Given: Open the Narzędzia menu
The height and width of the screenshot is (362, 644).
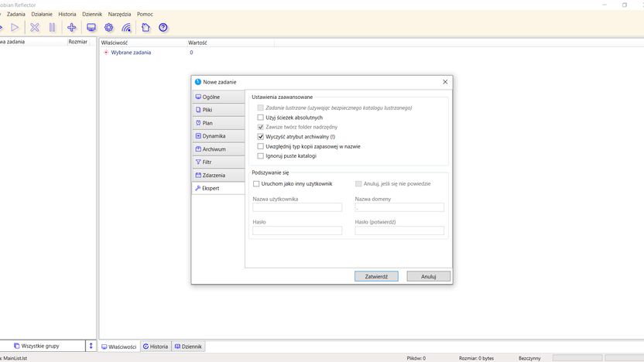Looking at the screenshot, I should tap(119, 14).
